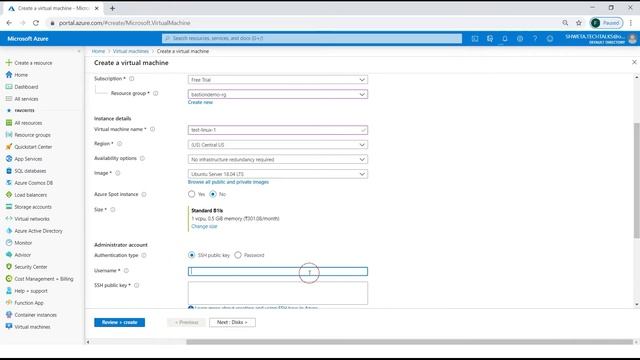Open the account menu in the header

600,39
